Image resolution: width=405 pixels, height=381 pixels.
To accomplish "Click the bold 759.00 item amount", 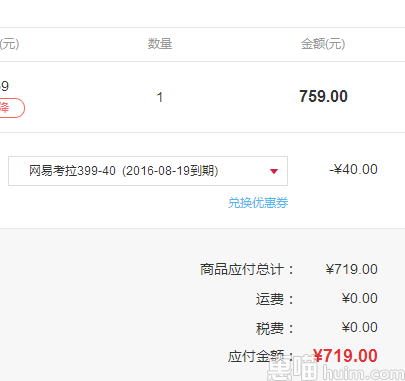I will pos(323,96).
